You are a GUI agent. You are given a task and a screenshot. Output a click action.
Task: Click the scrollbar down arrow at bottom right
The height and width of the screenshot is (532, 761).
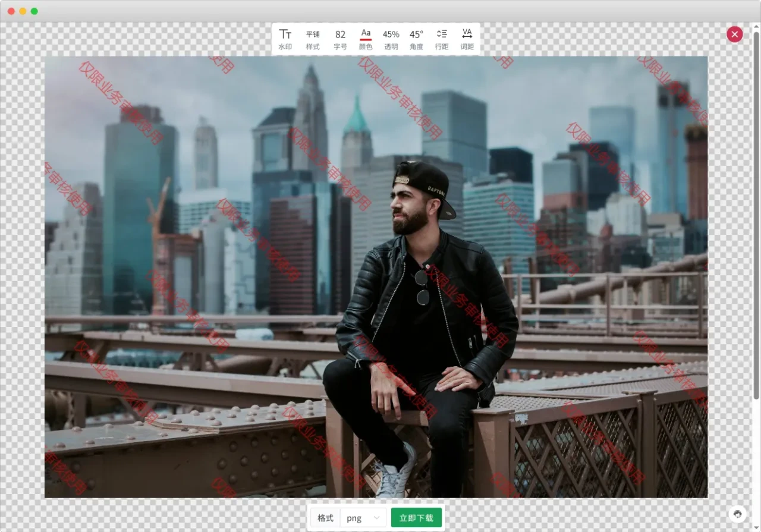756,527
